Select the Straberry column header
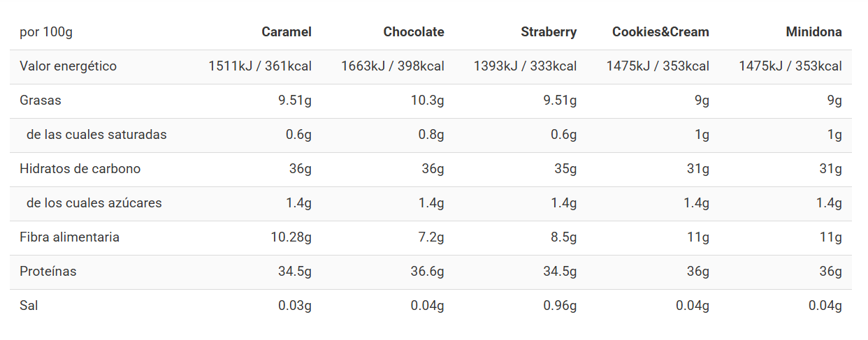Screen dimensions: 868x340 (549, 32)
